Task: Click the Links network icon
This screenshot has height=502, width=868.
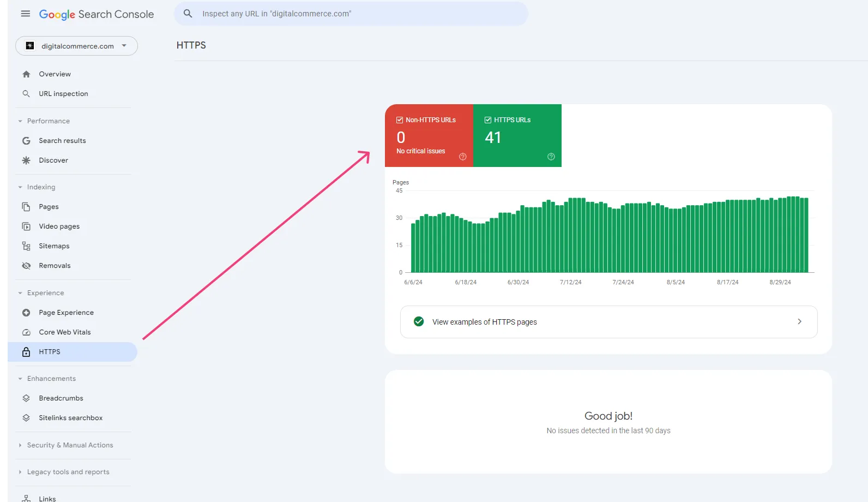Action: pyautogui.click(x=26, y=498)
